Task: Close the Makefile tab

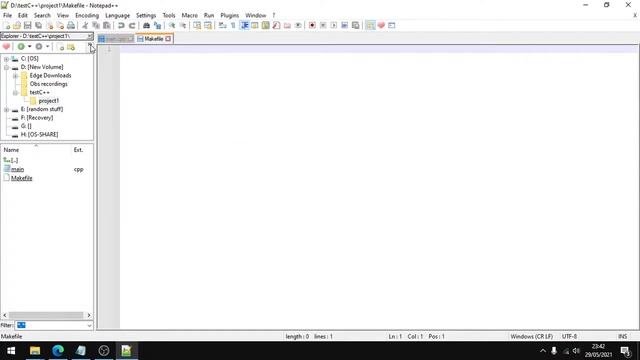Action: point(168,39)
